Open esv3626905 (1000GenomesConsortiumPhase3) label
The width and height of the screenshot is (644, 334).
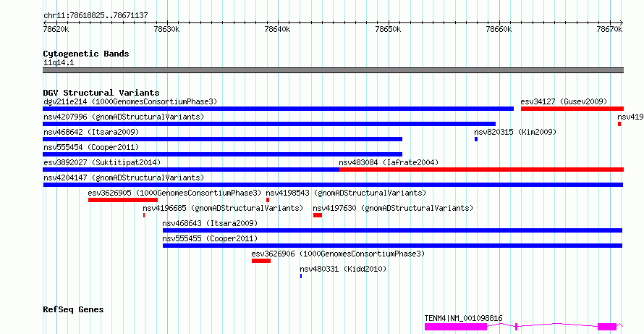click(x=174, y=193)
